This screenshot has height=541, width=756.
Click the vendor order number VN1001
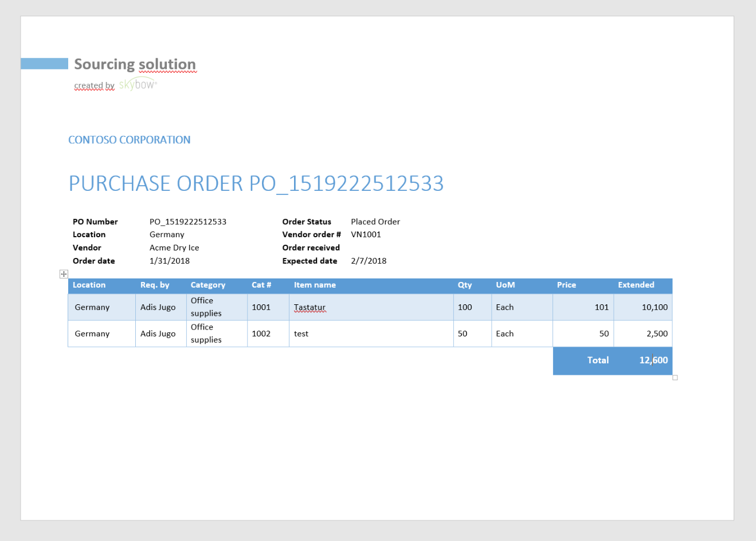pos(366,234)
